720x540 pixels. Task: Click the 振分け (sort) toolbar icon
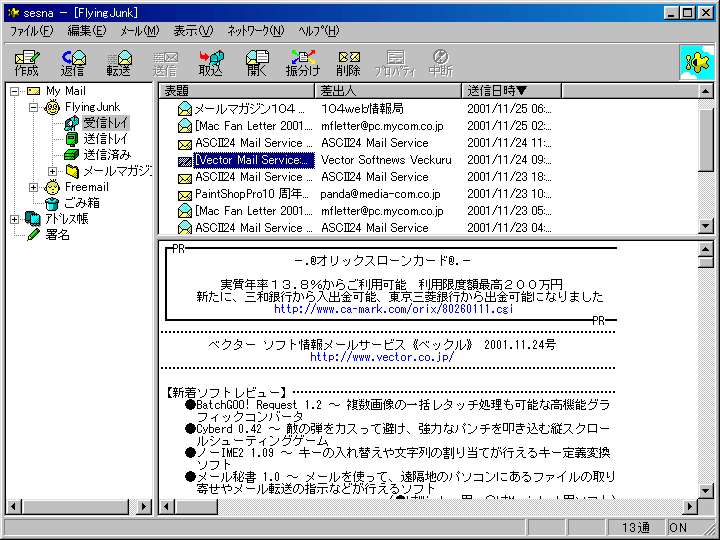click(303, 63)
